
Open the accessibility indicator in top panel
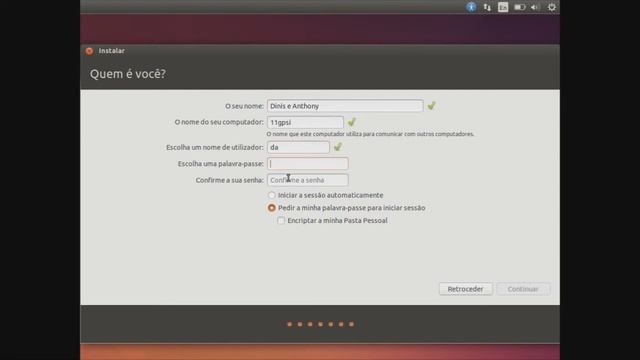coord(471,7)
